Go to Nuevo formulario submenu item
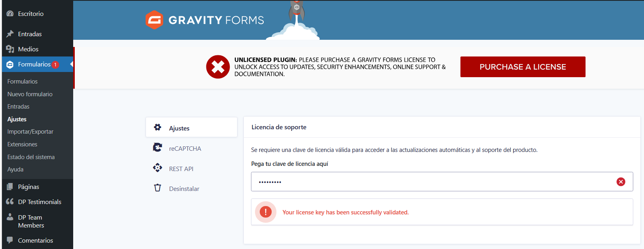Screen dimensions: 644x249 click(30, 94)
